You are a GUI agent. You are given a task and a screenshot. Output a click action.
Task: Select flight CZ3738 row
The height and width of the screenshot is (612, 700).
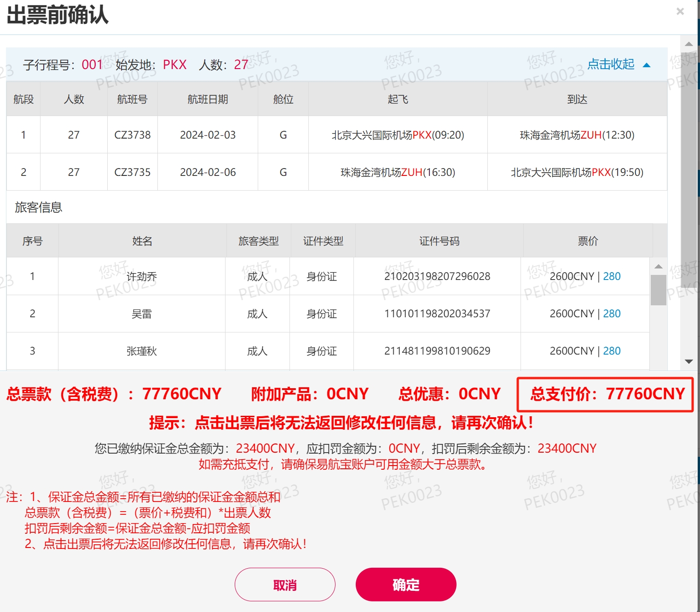point(133,135)
